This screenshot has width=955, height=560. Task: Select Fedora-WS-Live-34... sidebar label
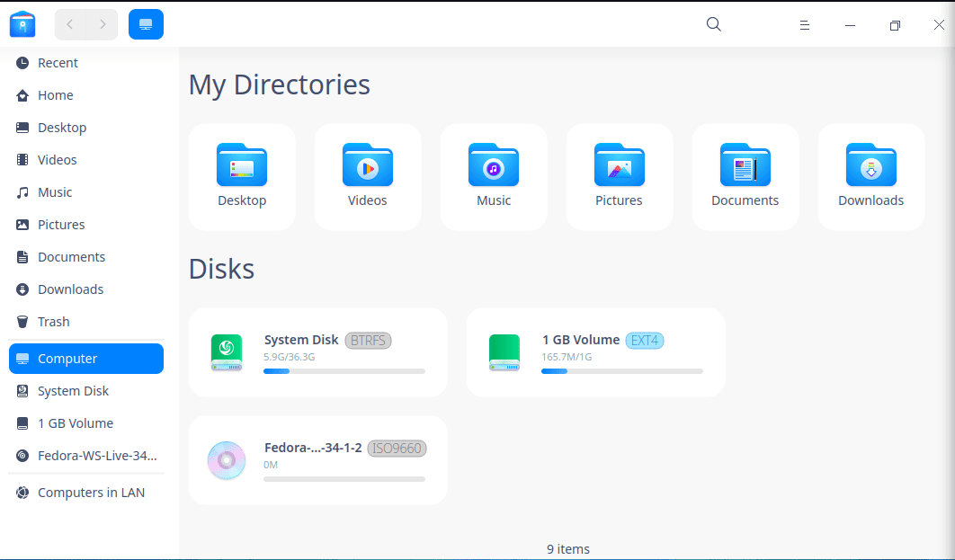[97, 456]
